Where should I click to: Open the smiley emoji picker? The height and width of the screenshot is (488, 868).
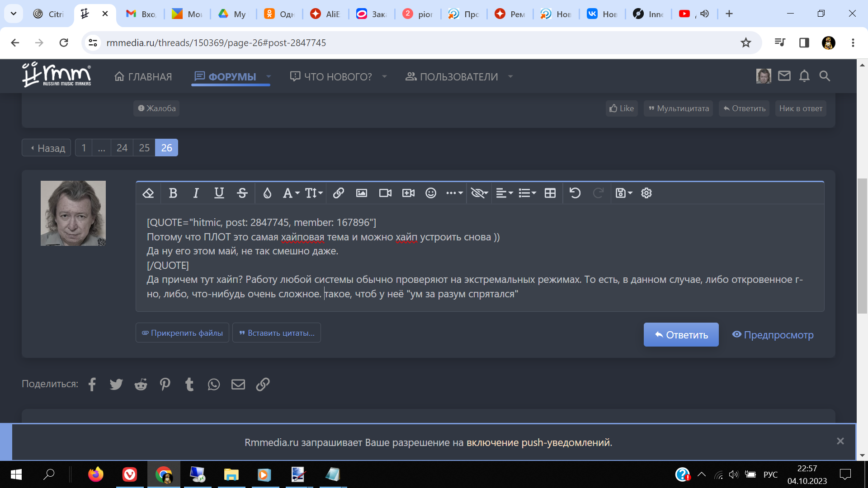[x=431, y=193]
